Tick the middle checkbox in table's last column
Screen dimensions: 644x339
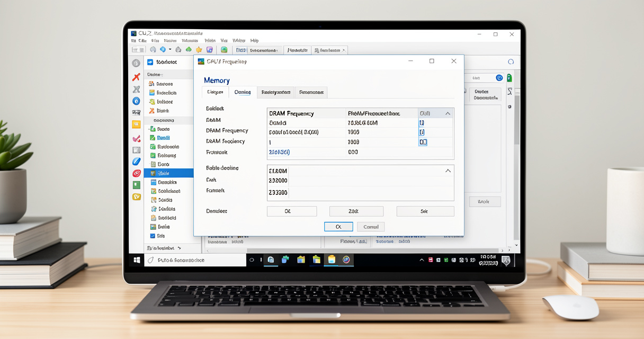[422, 132]
